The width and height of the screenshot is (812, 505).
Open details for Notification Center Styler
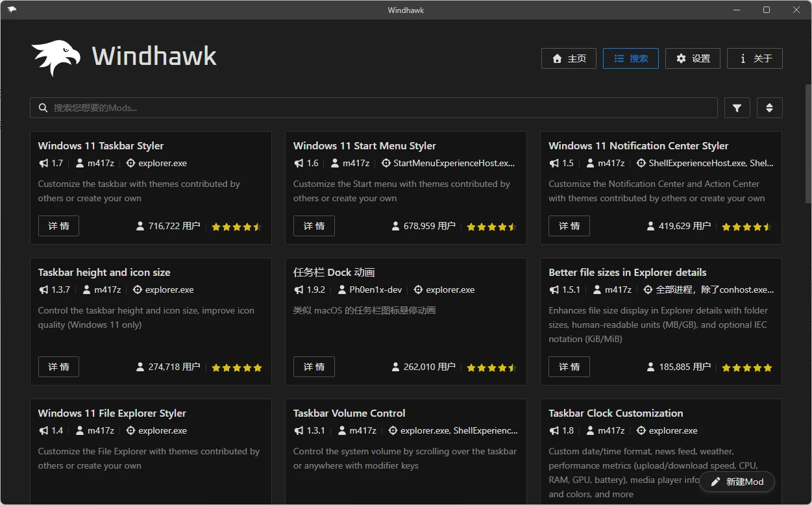[x=569, y=226]
